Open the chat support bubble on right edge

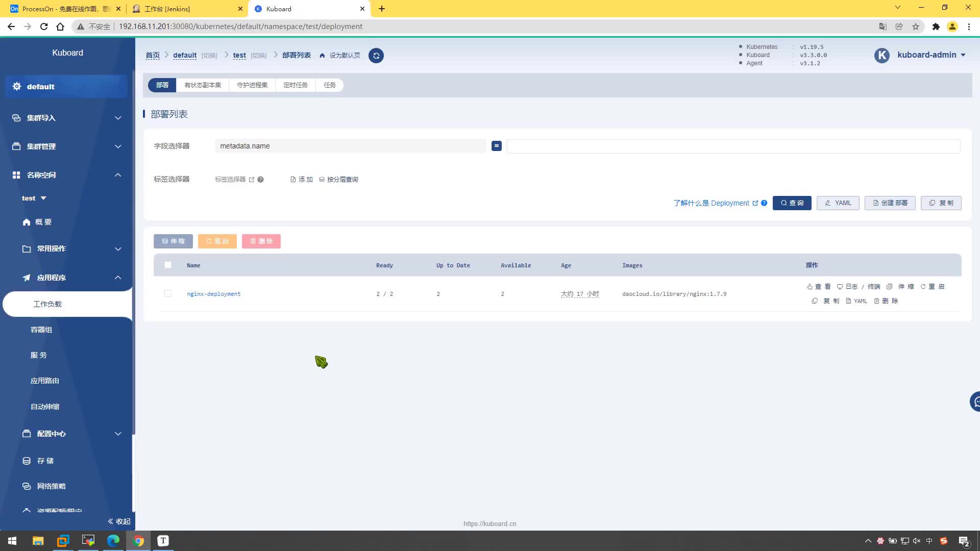click(x=975, y=402)
